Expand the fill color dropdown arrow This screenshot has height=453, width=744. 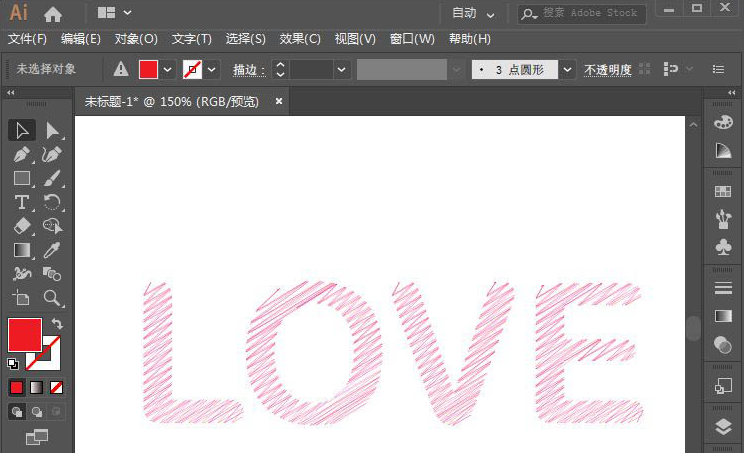tap(167, 70)
